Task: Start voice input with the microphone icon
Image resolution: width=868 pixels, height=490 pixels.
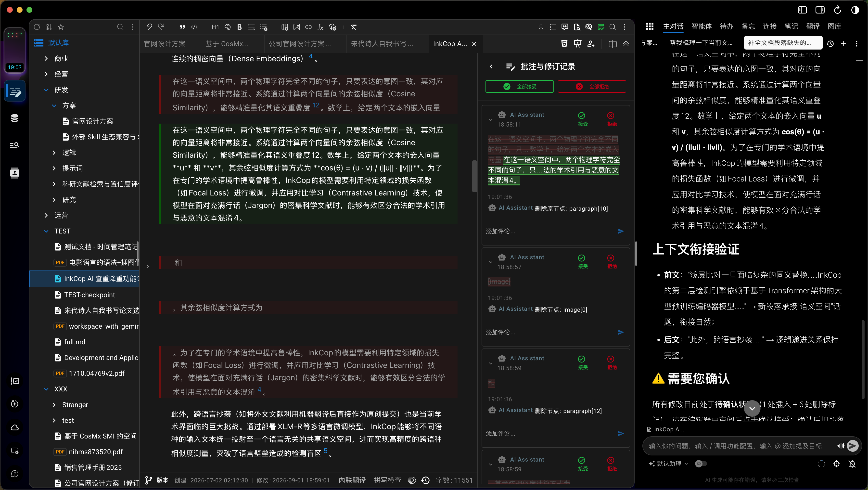Action: (541, 27)
